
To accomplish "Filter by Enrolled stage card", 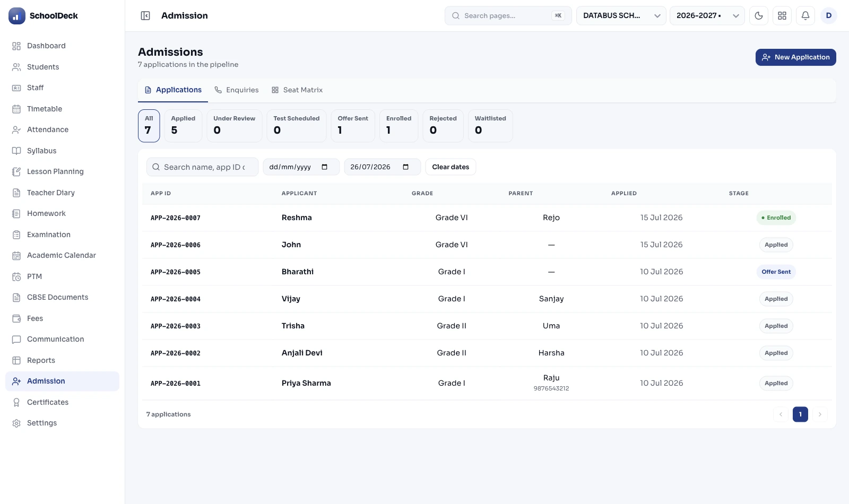I will point(399,126).
